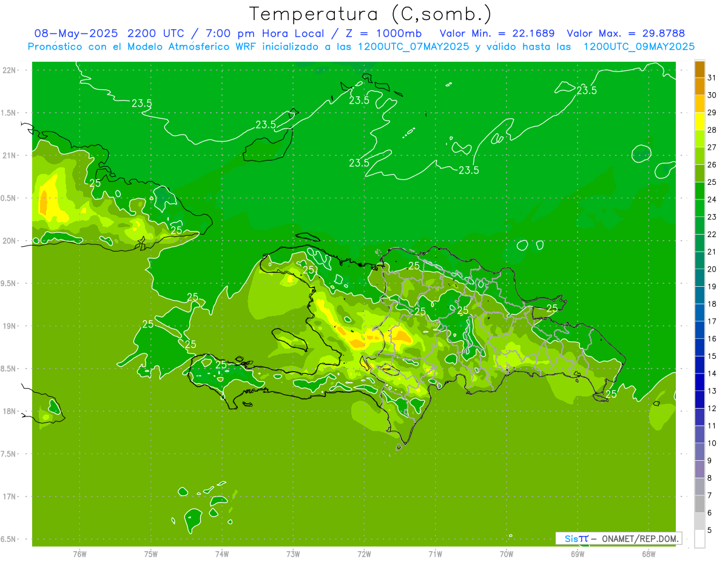The width and height of the screenshot is (728, 562).
Task: Select the date text "08-May-2025 2200 UTC"
Action: click(110, 33)
